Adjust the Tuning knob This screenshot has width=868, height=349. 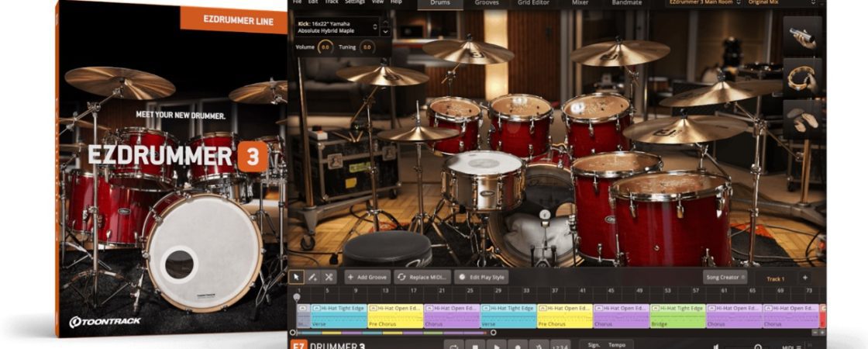click(x=367, y=47)
